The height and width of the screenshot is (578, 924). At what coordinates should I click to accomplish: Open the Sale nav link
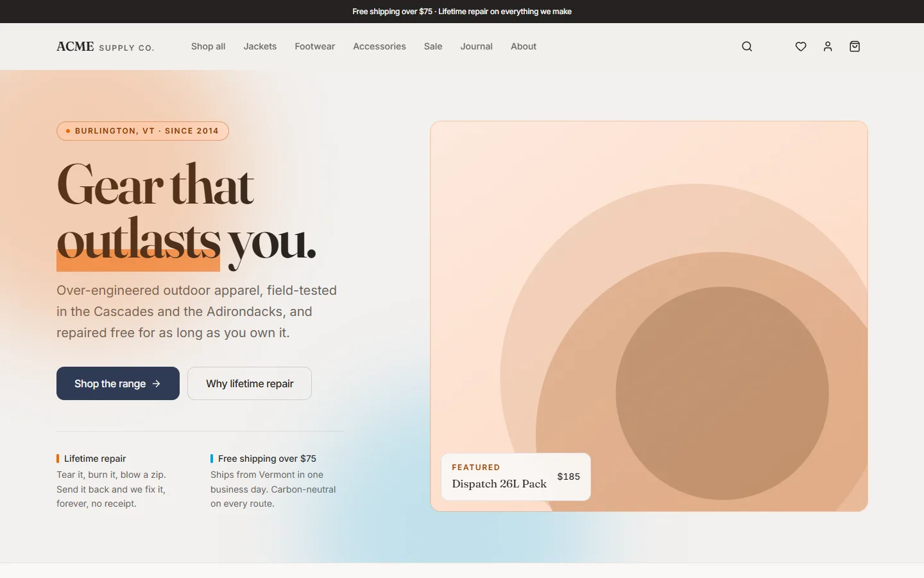[433, 46]
